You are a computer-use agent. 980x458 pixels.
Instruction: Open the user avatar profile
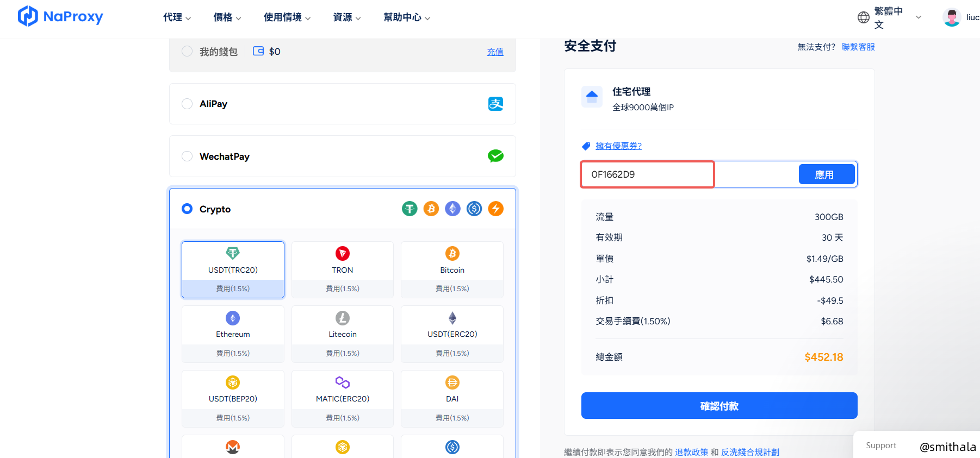point(952,17)
